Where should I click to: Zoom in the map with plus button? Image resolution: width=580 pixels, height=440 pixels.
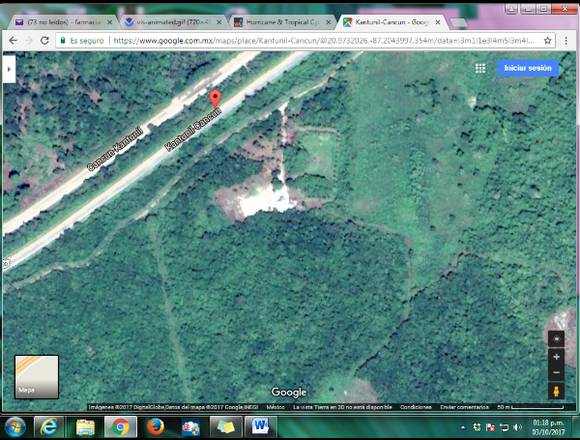tap(556, 357)
